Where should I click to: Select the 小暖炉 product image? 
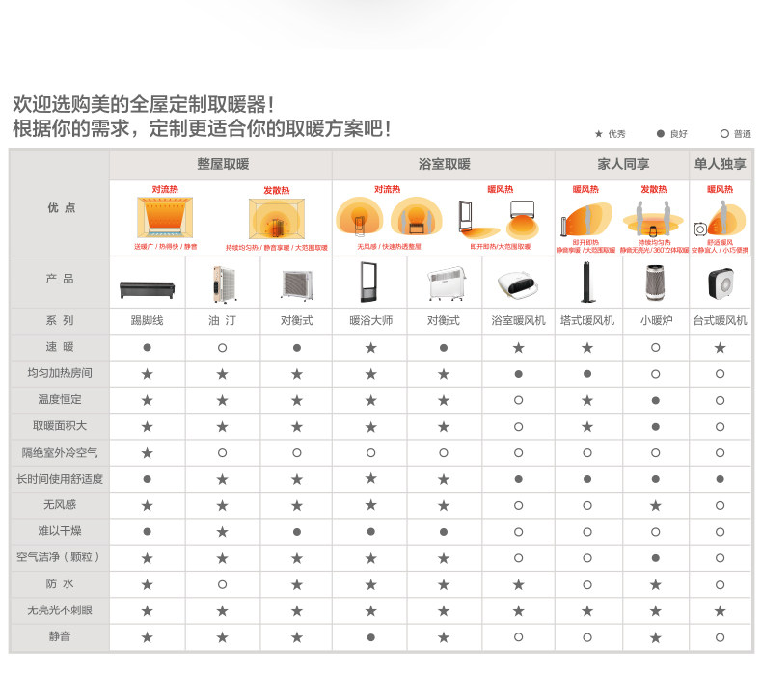(655, 283)
